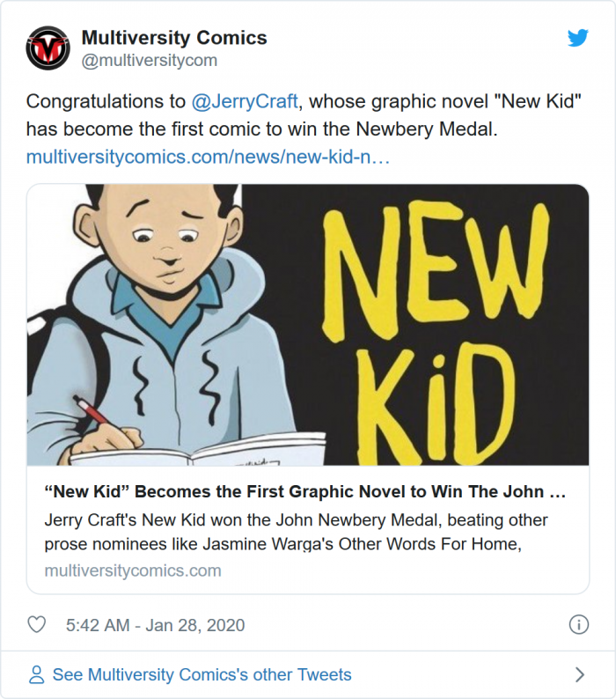This screenshot has height=699, width=616.
Task: Open the @JerryCraft mention
Action: tap(245, 101)
